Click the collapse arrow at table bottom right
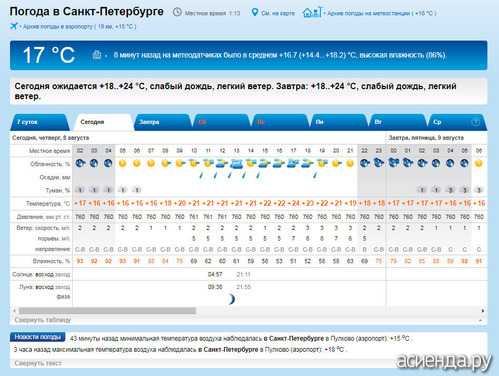The image size is (499, 376). pos(480,320)
